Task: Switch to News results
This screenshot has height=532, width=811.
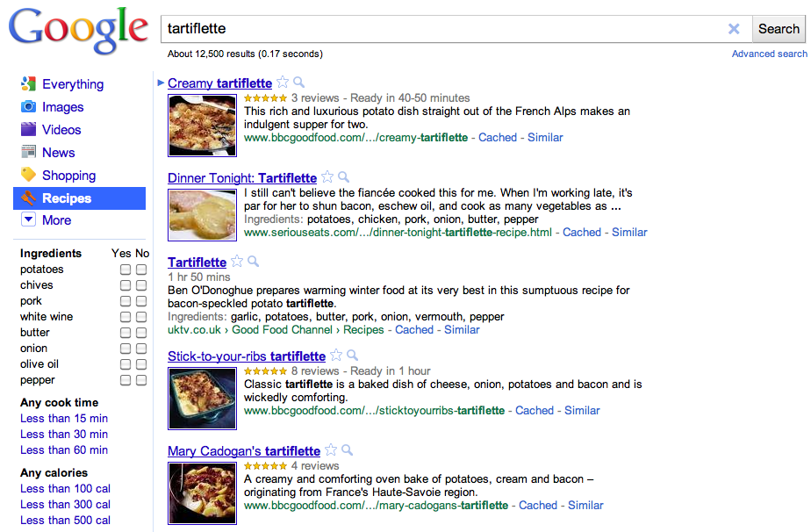Action: coord(59,152)
